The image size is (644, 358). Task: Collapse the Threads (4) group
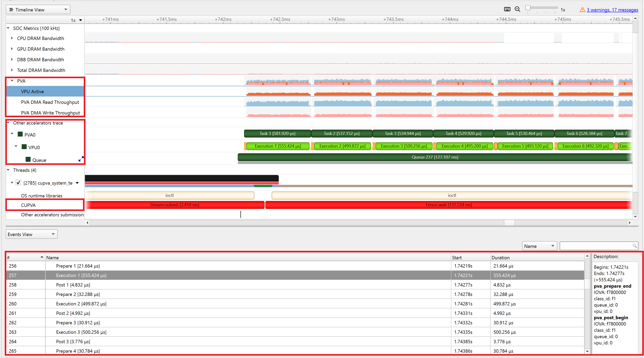(8, 170)
